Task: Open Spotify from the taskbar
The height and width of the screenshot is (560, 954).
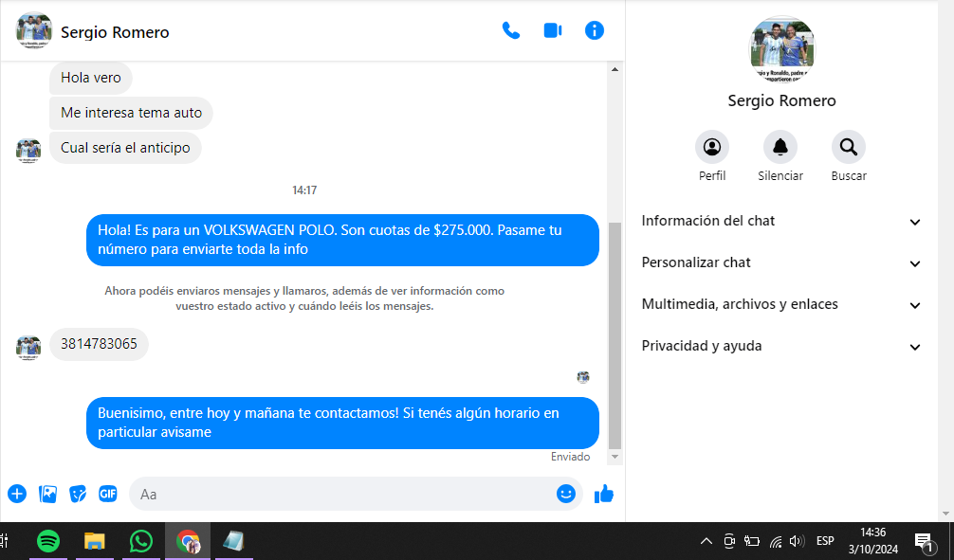Action: tap(48, 541)
